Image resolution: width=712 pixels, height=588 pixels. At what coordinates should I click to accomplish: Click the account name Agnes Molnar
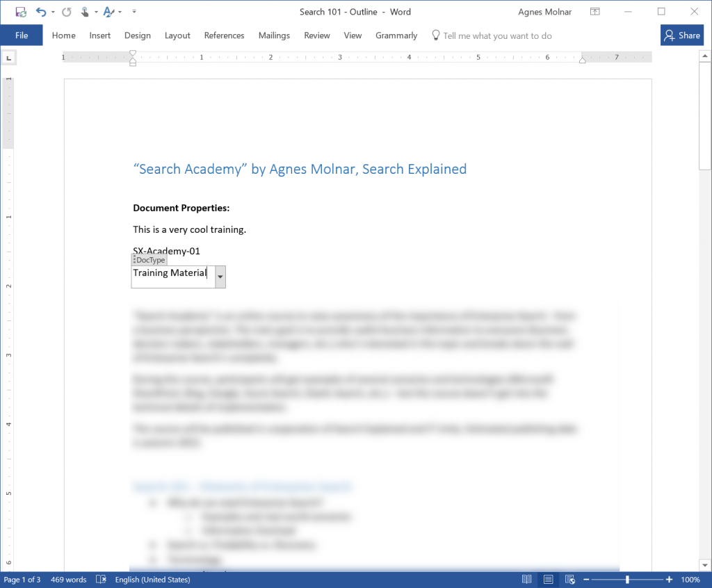click(x=544, y=12)
